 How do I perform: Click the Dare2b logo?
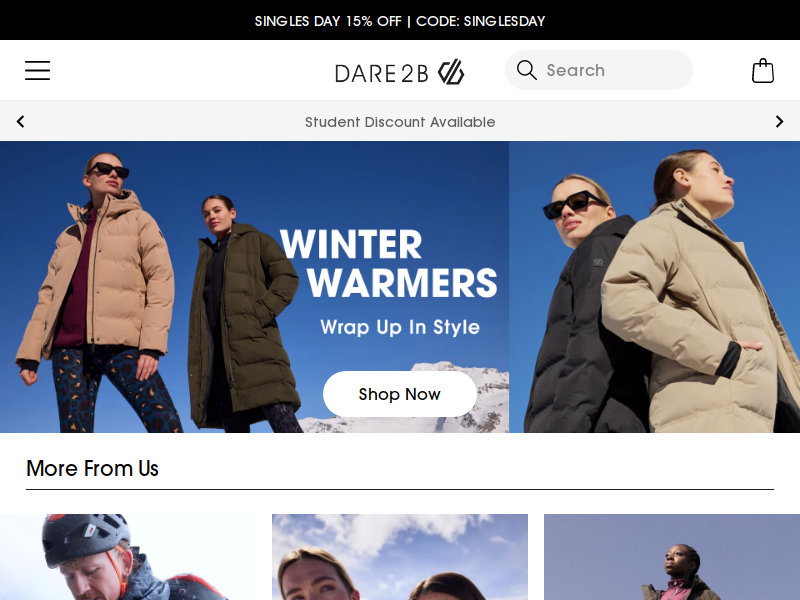coord(399,72)
